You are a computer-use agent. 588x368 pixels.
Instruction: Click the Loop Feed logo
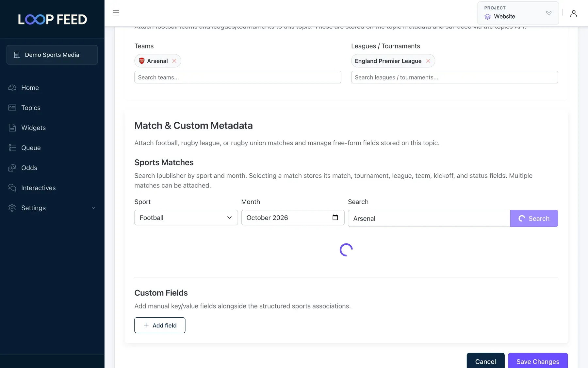coord(52,19)
